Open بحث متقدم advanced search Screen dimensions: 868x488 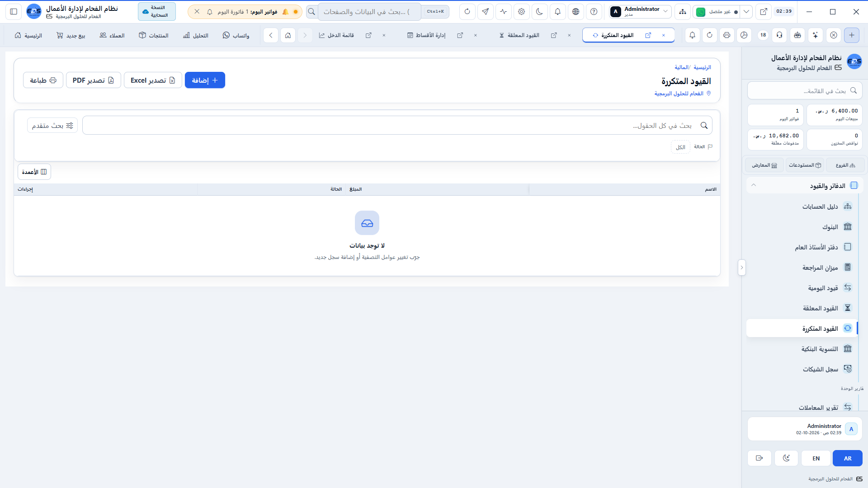click(52, 125)
